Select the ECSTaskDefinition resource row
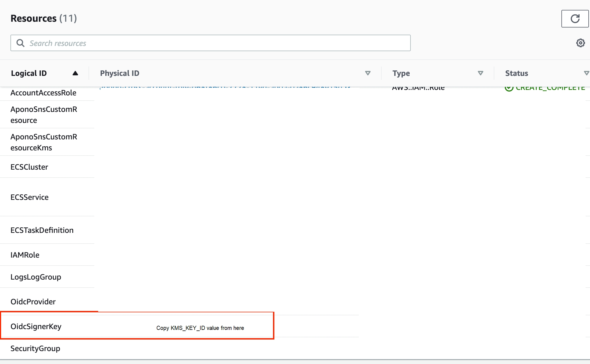The height and width of the screenshot is (364, 590). 42,230
